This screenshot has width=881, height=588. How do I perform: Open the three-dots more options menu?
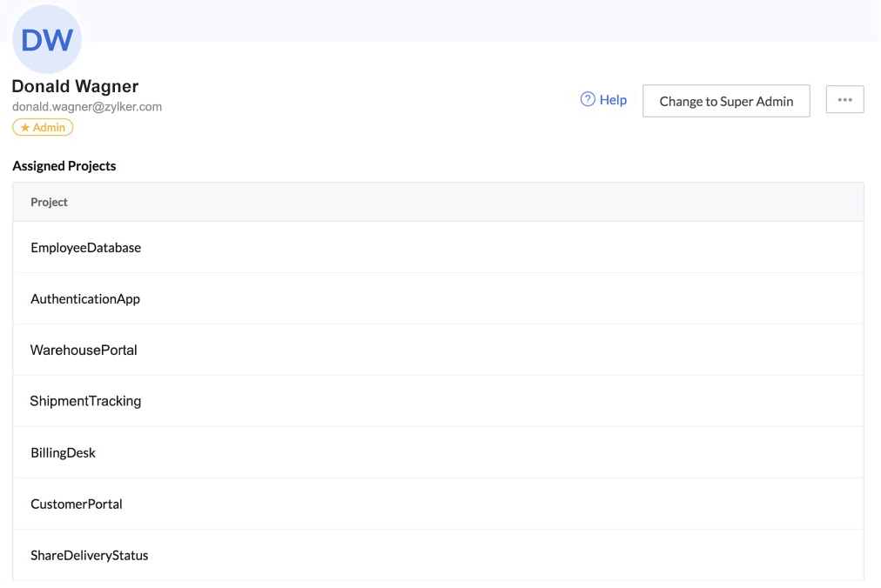pos(844,100)
